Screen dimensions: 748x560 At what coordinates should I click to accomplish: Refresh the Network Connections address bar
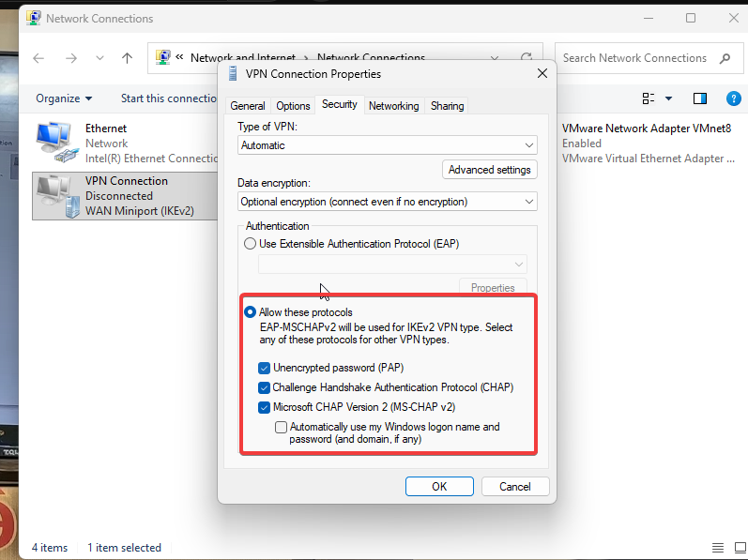point(527,57)
